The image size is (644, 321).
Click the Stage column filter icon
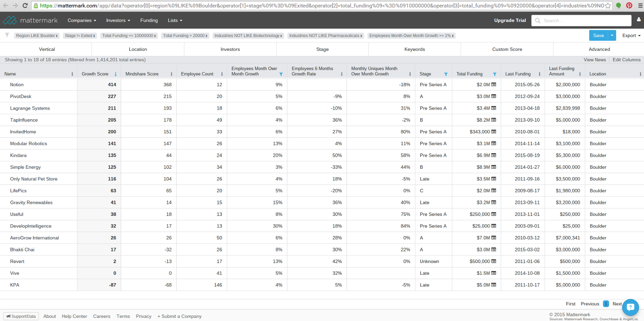[446, 74]
